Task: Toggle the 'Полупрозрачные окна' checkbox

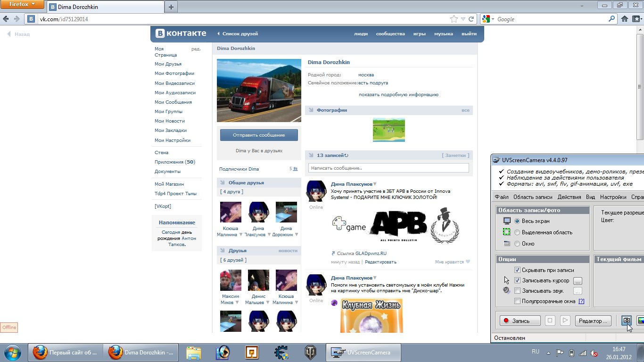Action: [x=517, y=301]
